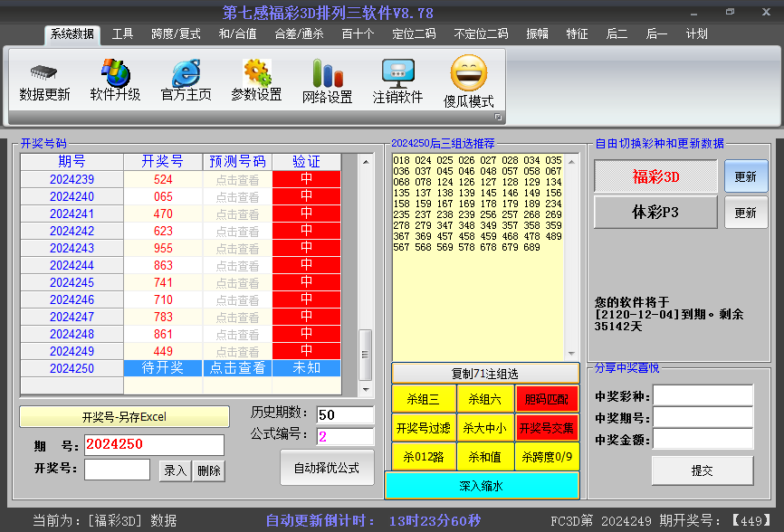The height and width of the screenshot is (532, 784).
Task: Click 点击查看 in row 2024239
Action: coord(237,180)
